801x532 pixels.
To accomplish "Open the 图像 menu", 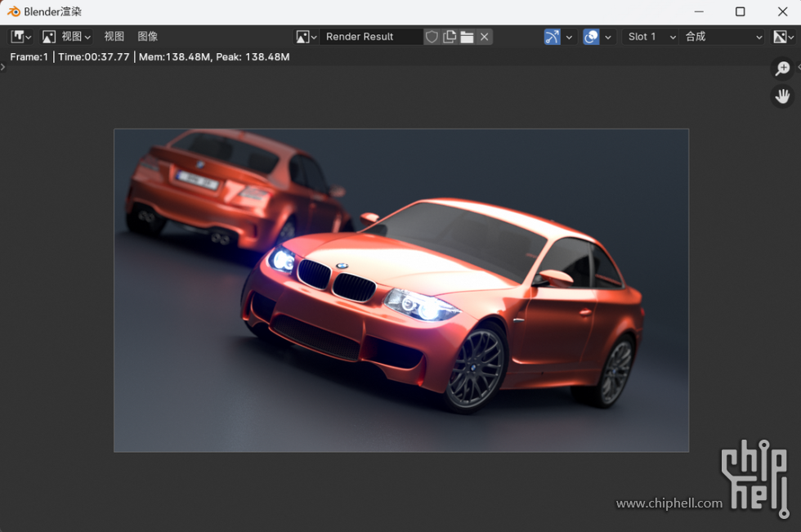I will coord(148,37).
